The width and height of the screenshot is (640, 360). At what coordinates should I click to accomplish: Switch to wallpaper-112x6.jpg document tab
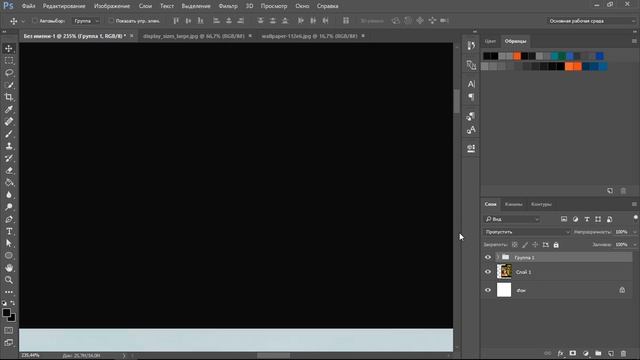pyautogui.click(x=309, y=36)
